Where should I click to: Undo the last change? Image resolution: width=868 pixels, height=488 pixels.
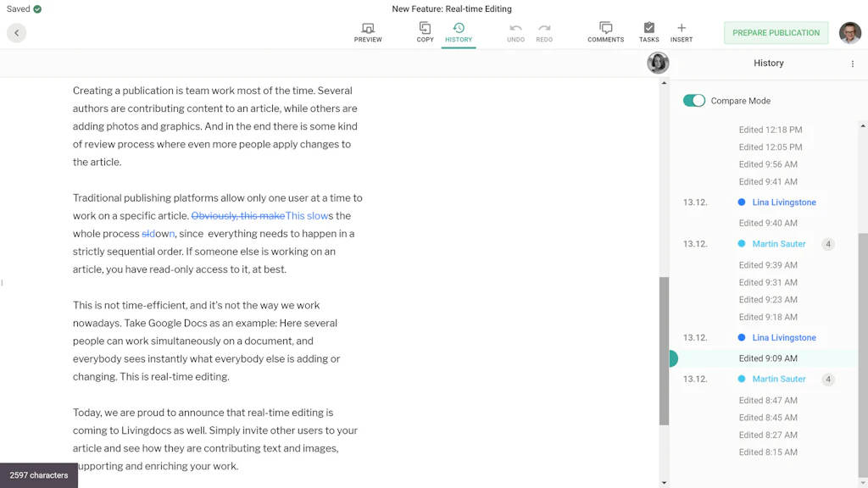[x=515, y=33]
